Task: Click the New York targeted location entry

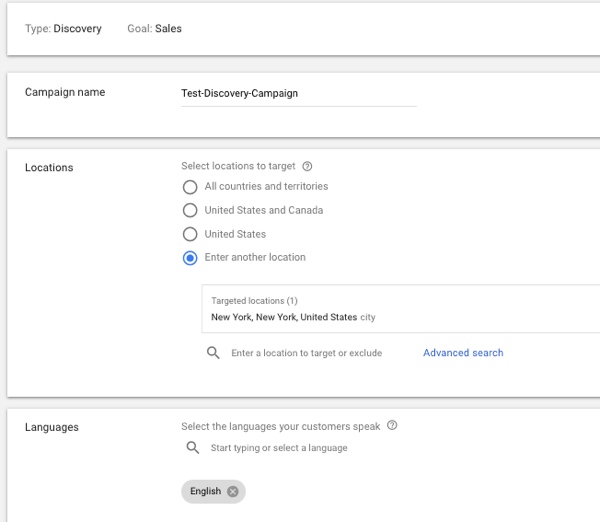Action: pyautogui.click(x=293, y=317)
